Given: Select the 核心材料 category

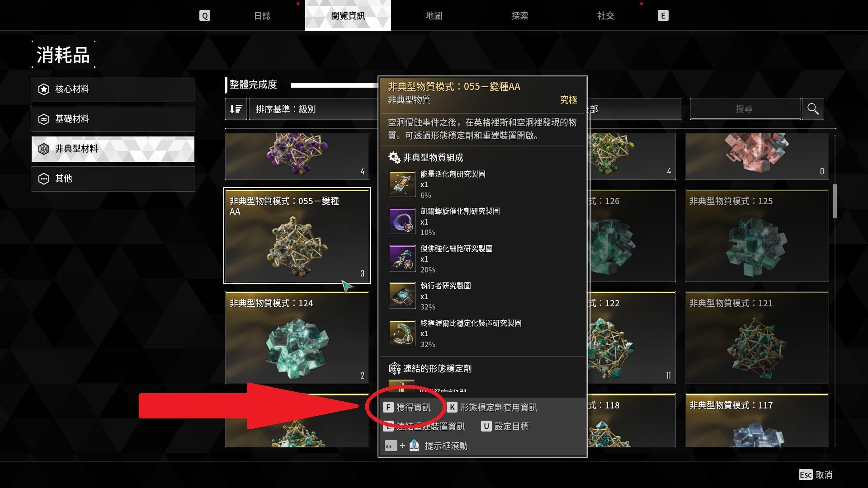Looking at the screenshot, I should 113,89.
